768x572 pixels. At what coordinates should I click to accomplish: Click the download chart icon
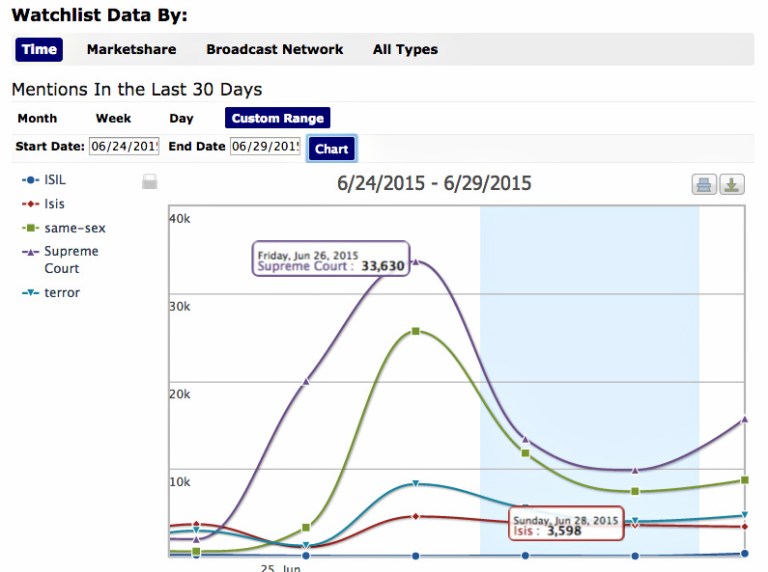pos(732,184)
